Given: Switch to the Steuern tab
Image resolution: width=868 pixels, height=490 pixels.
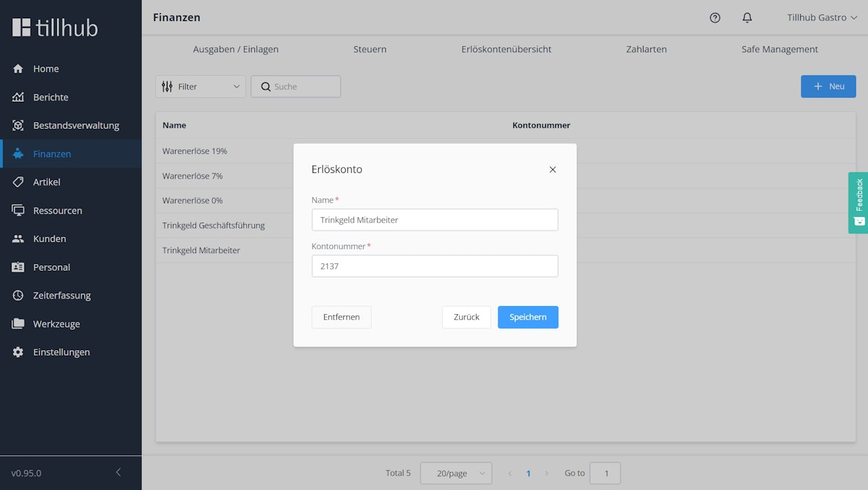Looking at the screenshot, I should (x=370, y=50).
